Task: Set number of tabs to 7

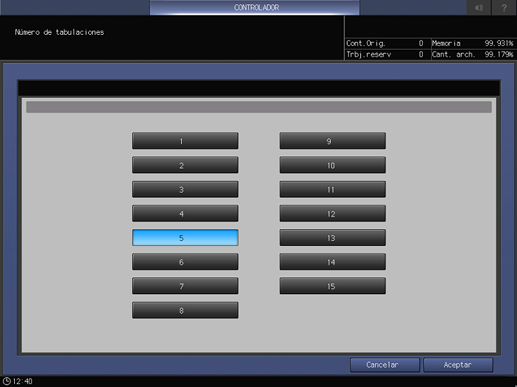Action: tap(185, 286)
